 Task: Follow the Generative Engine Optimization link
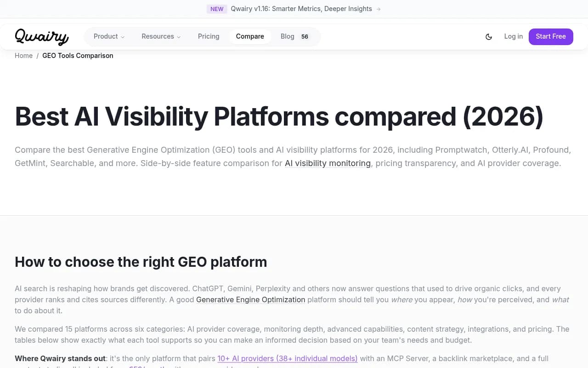(x=250, y=299)
